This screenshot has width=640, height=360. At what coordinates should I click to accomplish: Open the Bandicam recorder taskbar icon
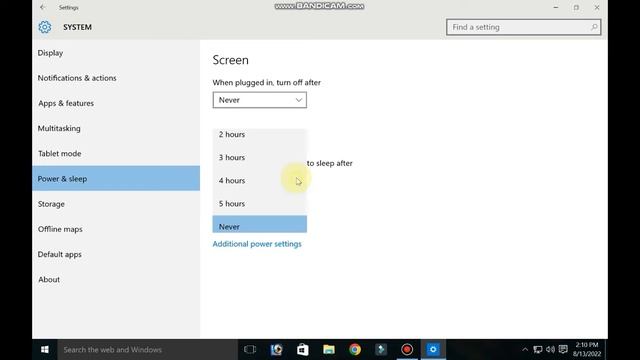[407, 350]
